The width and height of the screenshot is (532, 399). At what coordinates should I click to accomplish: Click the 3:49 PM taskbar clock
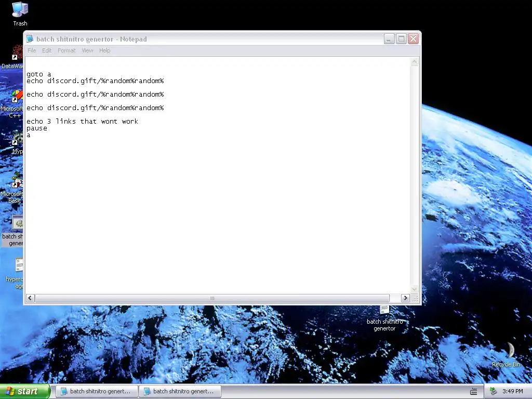tap(513, 391)
